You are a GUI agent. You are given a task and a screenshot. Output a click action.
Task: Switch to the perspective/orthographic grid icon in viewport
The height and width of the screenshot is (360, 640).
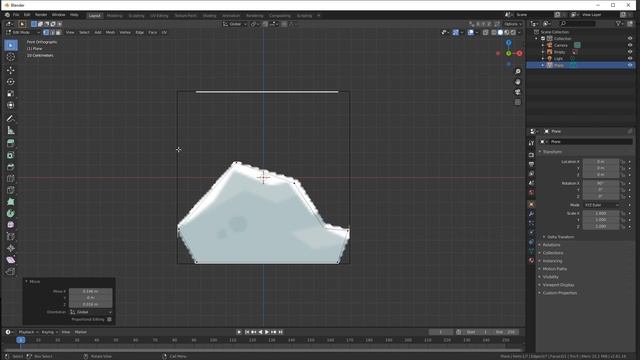click(x=518, y=102)
